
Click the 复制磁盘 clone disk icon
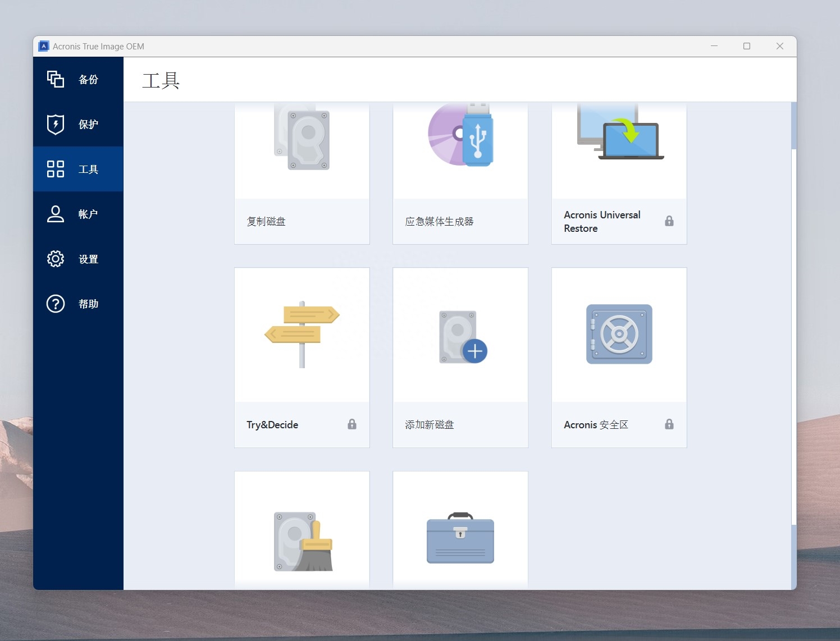[302, 138]
